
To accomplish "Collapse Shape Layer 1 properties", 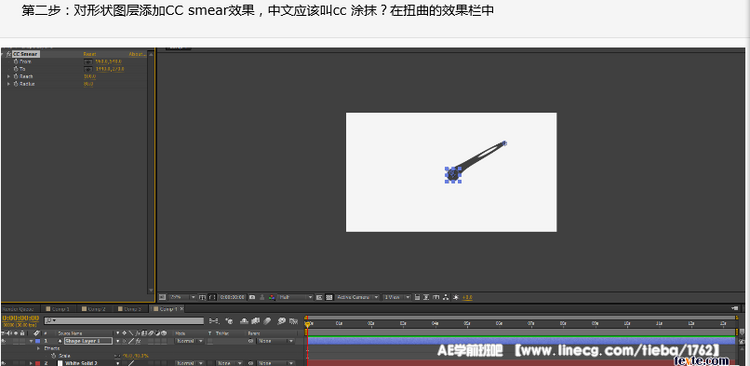I will coord(31,341).
